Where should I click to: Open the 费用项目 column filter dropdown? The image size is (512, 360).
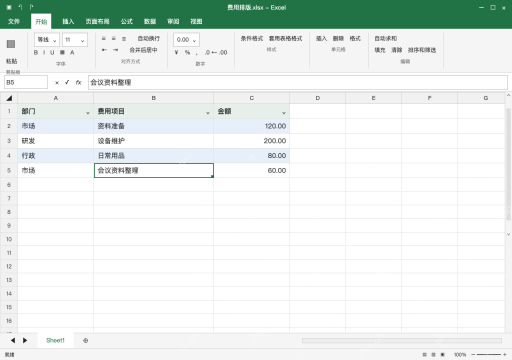click(x=208, y=113)
